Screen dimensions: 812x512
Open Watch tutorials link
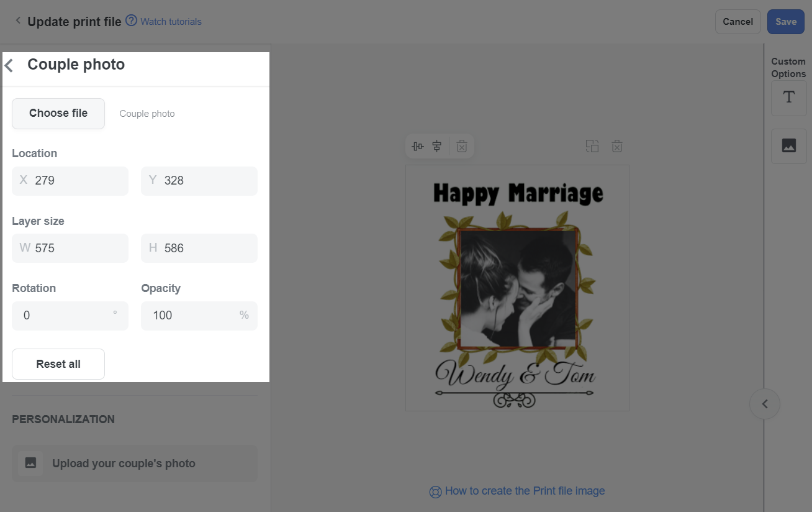coord(171,22)
